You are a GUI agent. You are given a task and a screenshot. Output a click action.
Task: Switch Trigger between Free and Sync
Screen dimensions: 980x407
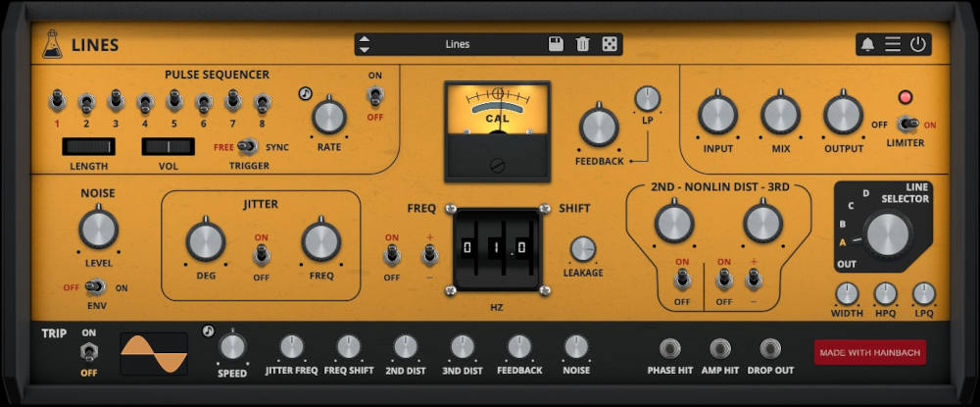pyautogui.click(x=248, y=146)
